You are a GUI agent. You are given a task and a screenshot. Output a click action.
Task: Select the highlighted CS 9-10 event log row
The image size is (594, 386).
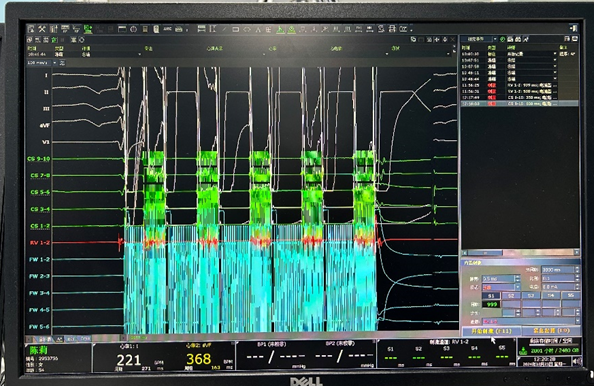520,103
